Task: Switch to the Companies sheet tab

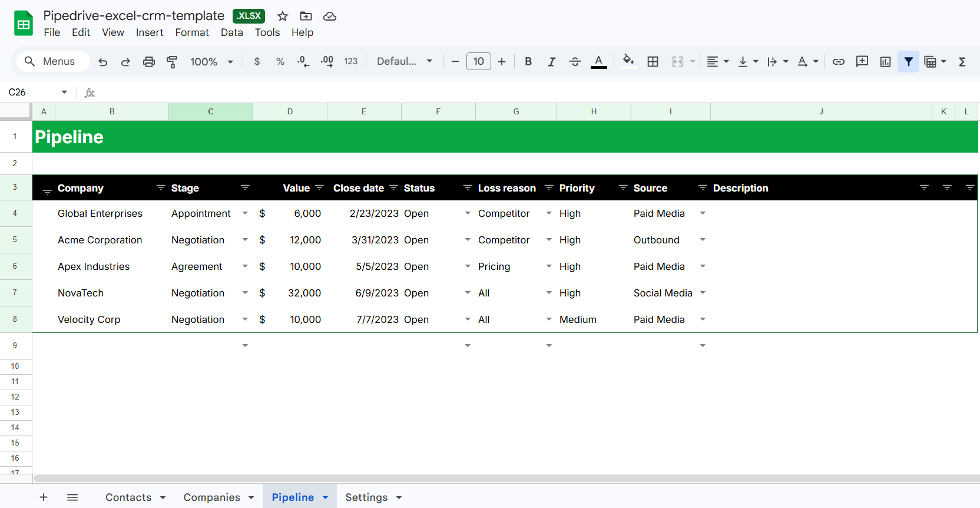Action: coord(218,497)
